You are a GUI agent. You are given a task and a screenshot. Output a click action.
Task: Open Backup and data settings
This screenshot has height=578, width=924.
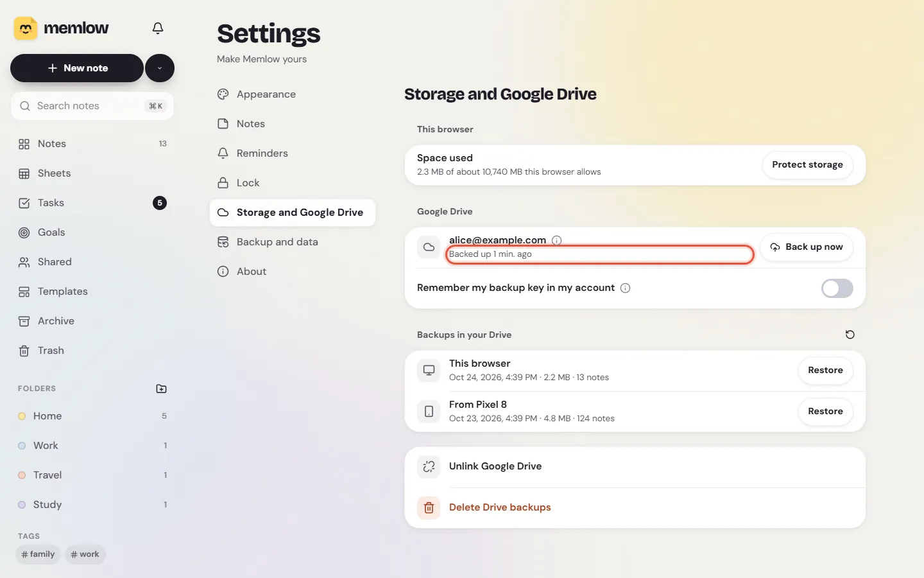(293, 242)
